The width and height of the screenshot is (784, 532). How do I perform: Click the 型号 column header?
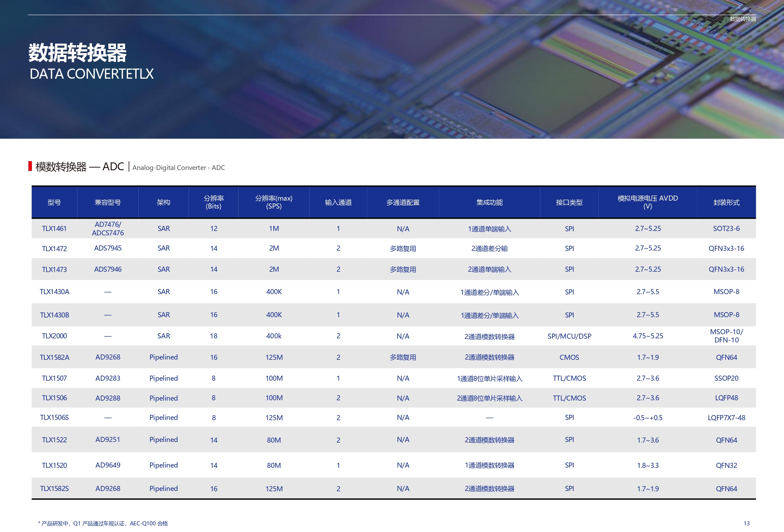click(54, 203)
